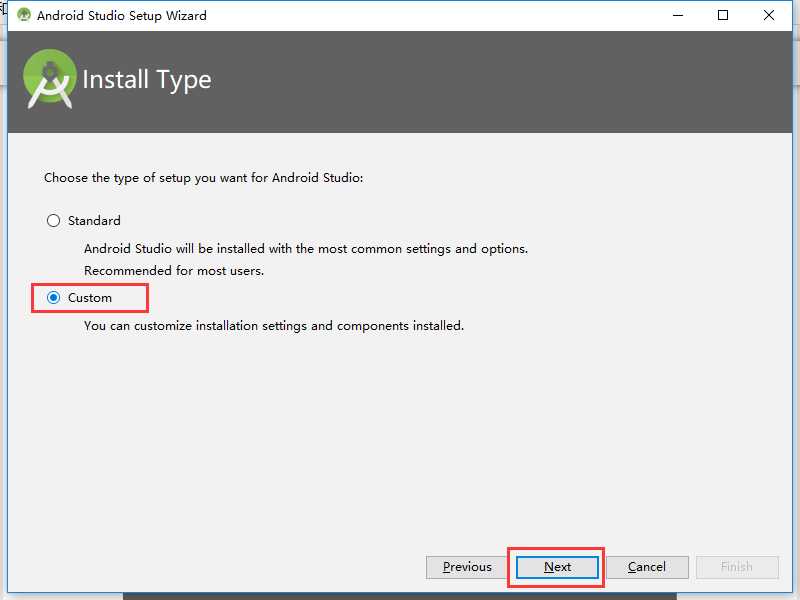Click the Next button
800x600 pixels.
click(x=557, y=567)
